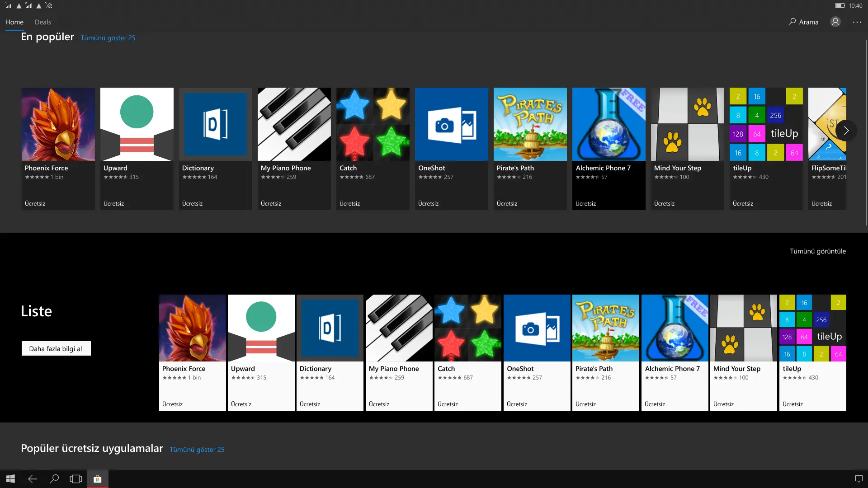Select Alchemic Phone 7 icon in Liste section
The height and width of the screenshot is (488, 868).
675,328
